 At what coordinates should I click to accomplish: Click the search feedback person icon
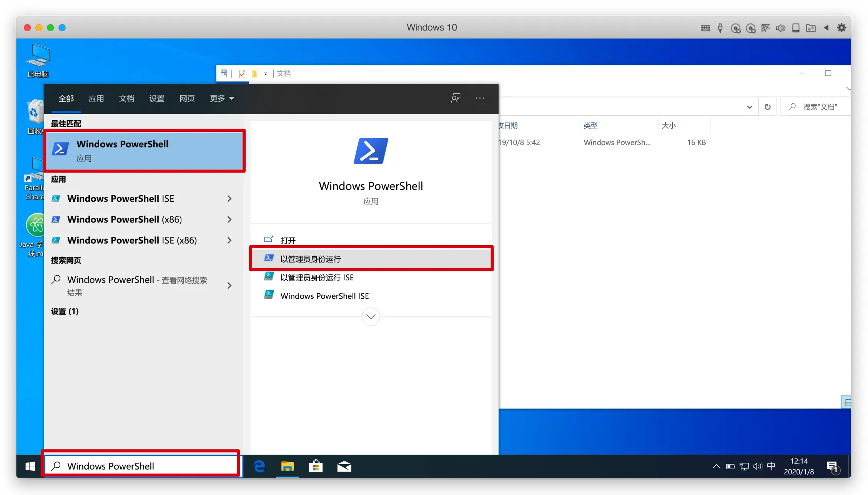456,98
